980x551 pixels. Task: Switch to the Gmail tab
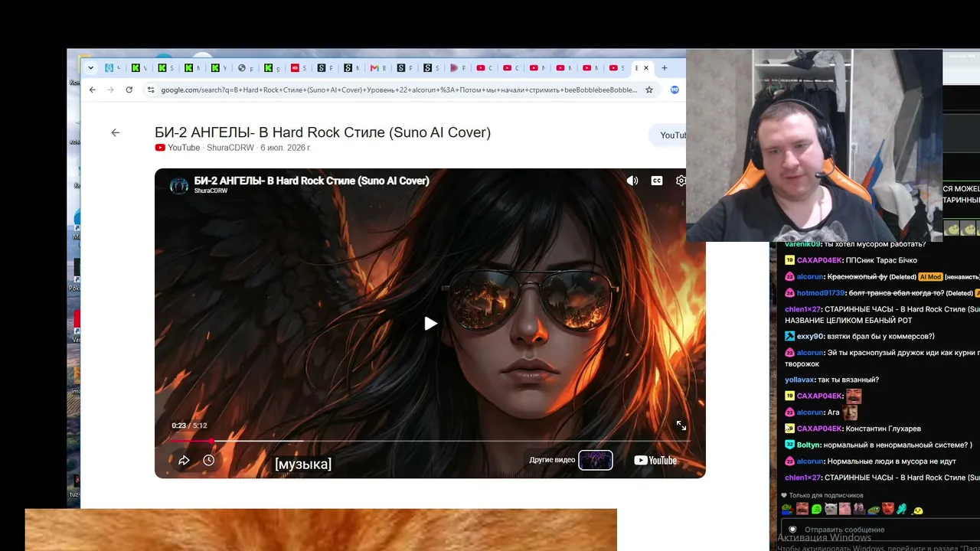tap(374, 68)
